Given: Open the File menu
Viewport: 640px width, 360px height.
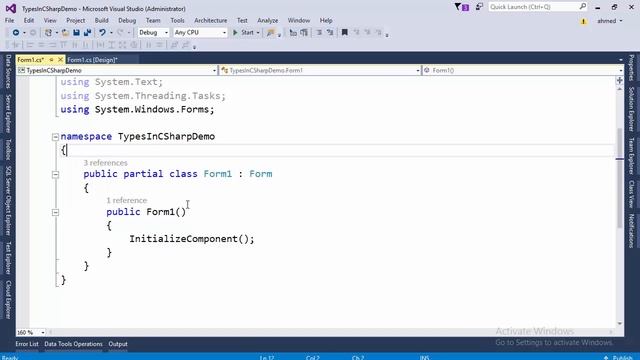Looking at the screenshot, I should [x=9, y=20].
